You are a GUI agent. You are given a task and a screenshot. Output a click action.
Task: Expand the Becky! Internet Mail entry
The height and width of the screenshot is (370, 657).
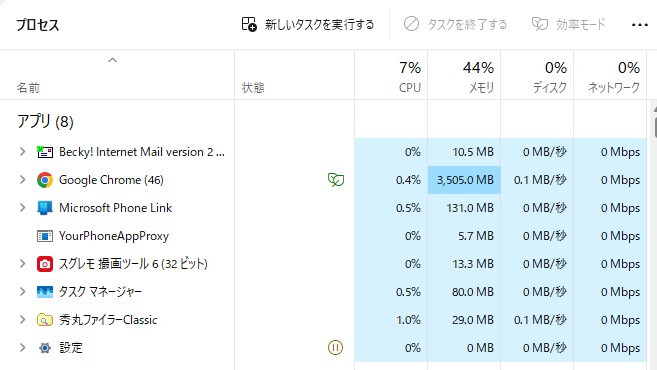pyautogui.click(x=22, y=152)
